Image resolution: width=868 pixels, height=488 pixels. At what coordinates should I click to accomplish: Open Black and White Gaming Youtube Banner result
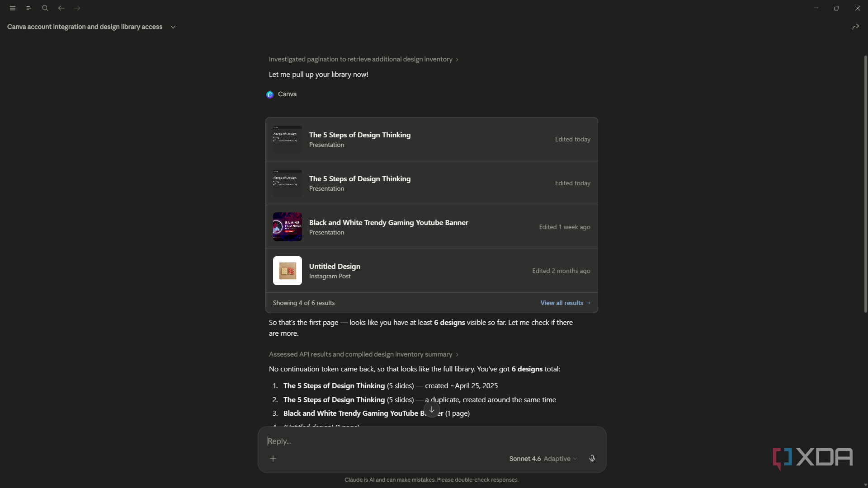[432, 227]
